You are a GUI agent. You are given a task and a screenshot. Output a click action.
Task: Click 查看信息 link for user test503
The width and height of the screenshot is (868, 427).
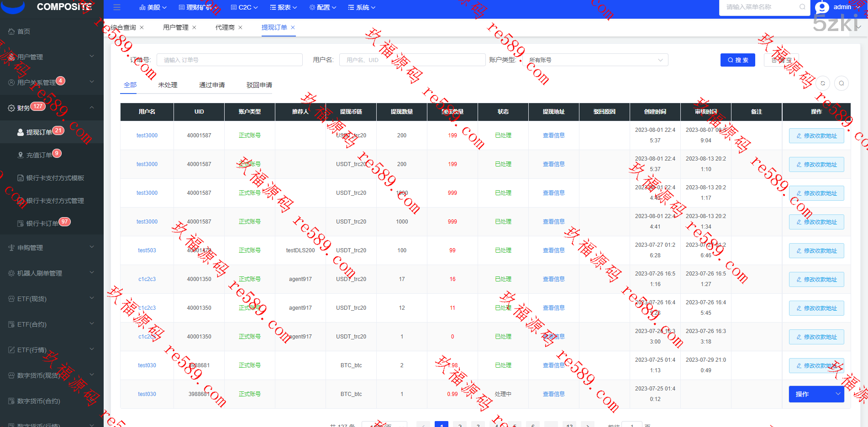pyautogui.click(x=553, y=250)
